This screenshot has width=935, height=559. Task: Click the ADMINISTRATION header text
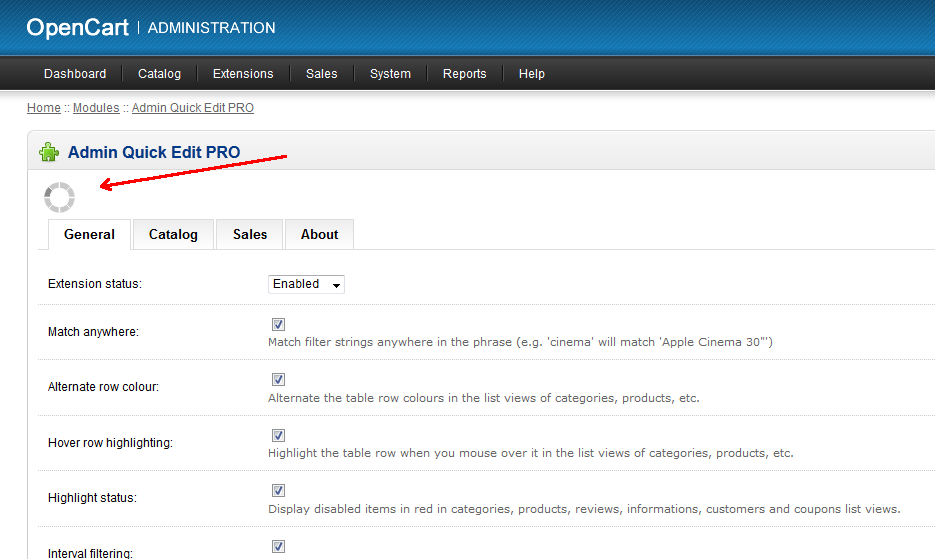click(x=211, y=28)
